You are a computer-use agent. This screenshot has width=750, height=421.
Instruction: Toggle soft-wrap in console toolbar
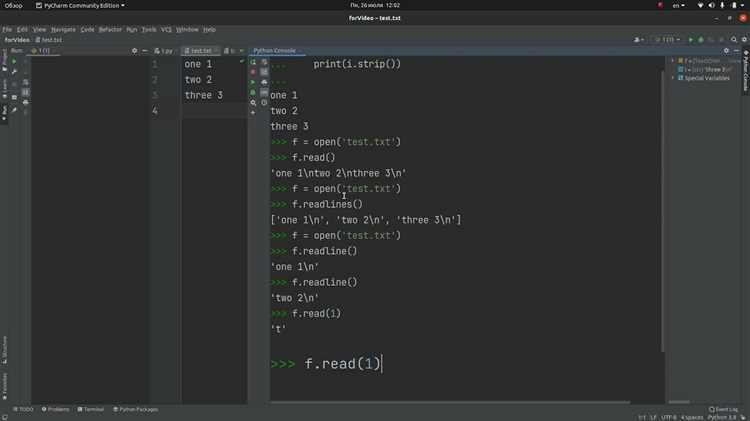[264, 62]
